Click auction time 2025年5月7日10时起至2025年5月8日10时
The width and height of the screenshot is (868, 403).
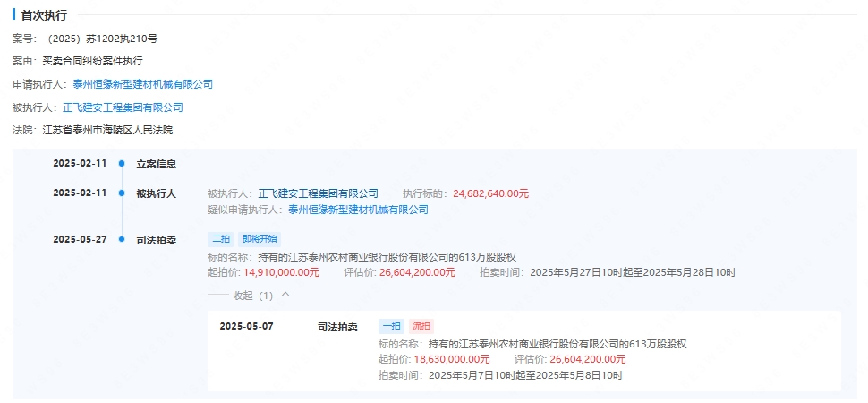point(526,375)
